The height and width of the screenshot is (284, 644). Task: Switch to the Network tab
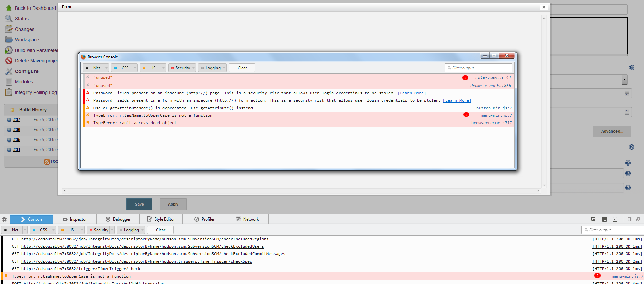pyautogui.click(x=247, y=219)
